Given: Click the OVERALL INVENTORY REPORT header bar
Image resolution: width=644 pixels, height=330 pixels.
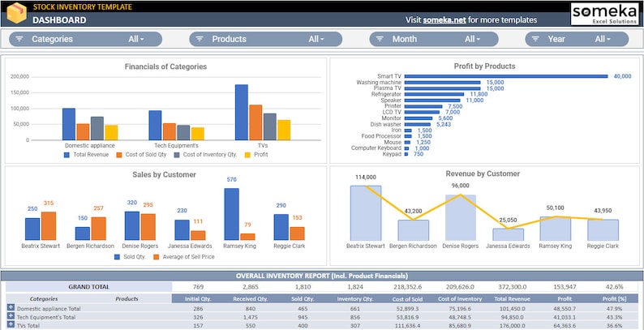Looking at the screenshot, I should point(322,276).
